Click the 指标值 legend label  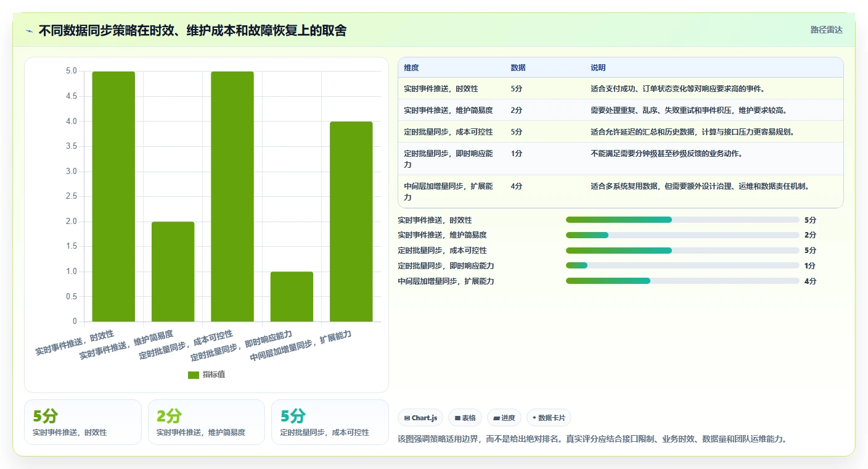click(x=214, y=375)
